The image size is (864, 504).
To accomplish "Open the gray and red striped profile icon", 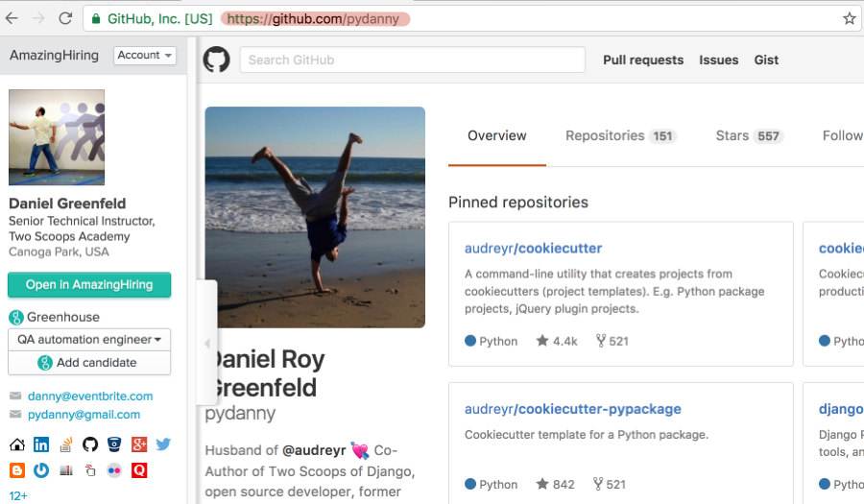I will pyautogui.click(x=66, y=470).
